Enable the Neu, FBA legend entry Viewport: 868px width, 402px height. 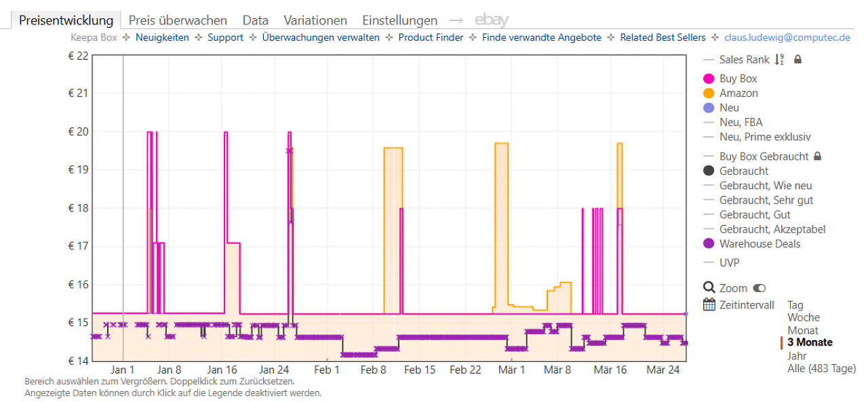click(741, 123)
